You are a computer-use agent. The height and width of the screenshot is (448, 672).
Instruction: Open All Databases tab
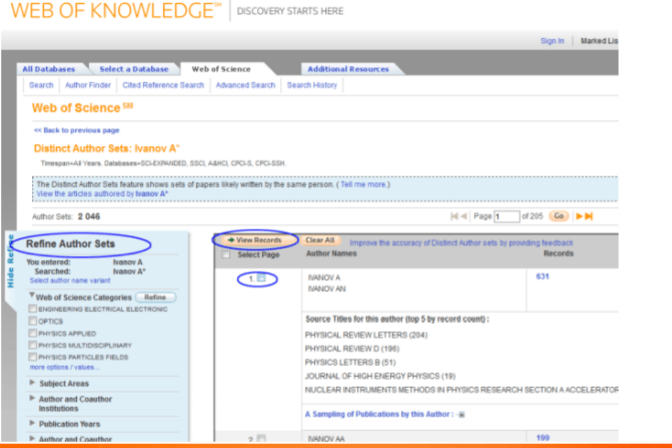coord(48,69)
